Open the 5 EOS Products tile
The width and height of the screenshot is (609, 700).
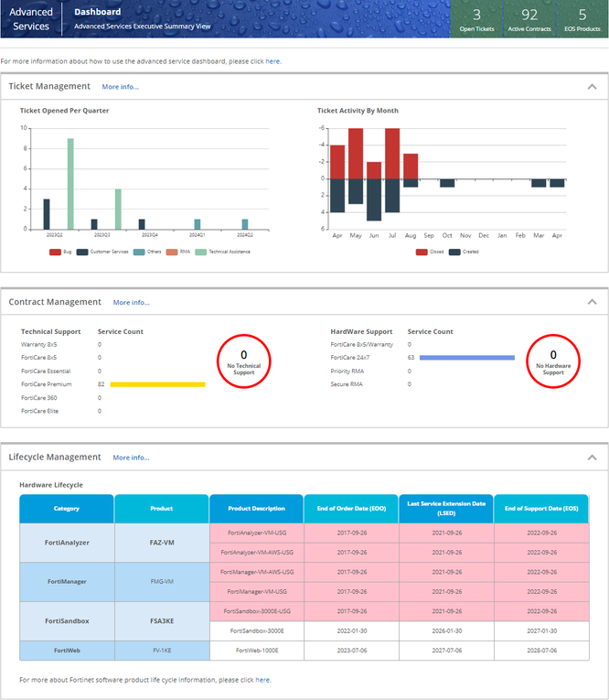582,19
